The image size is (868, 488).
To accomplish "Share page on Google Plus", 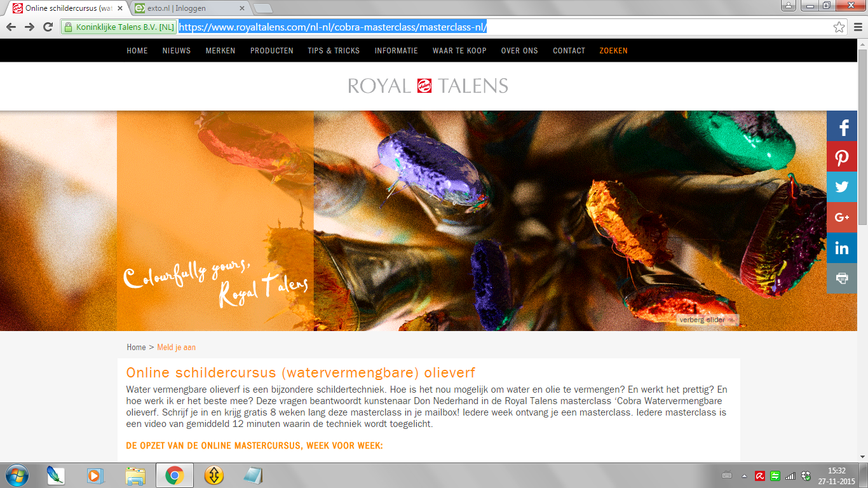I will pos(842,217).
